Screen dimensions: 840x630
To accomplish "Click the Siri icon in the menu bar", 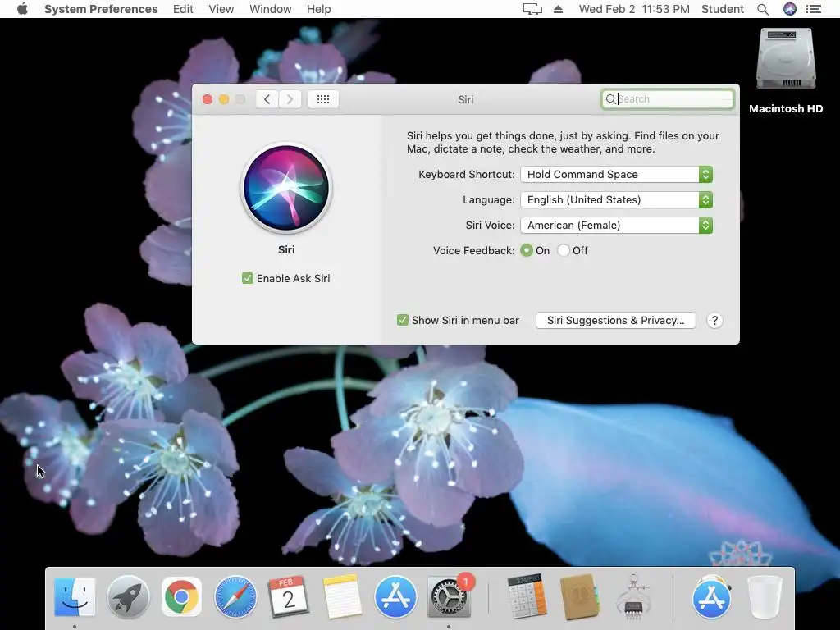I will [790, 9].
